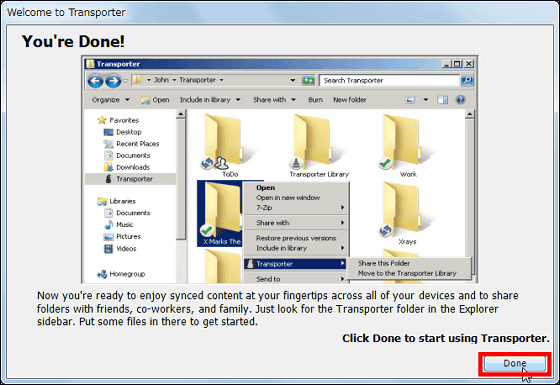Choose Open in new window
This screenshot has width=560, height=385.
(x=288, y=198)
